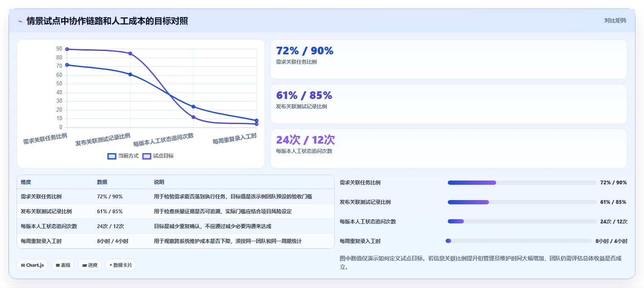The image size is (644, 288).
Task: Click description starting 用于检验需求能否落到执行任务
Action: (x=233, y=197)
